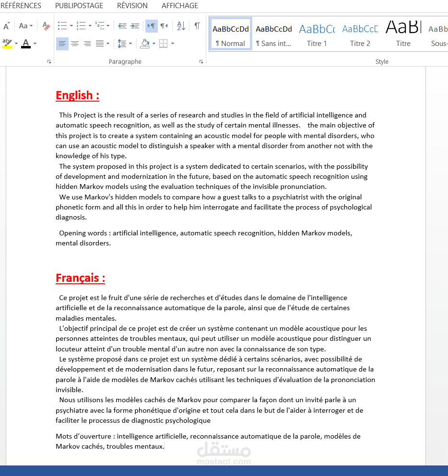Click the justify alignment icon
Screen dimensions: 448x476
click(x=99, y=44)
